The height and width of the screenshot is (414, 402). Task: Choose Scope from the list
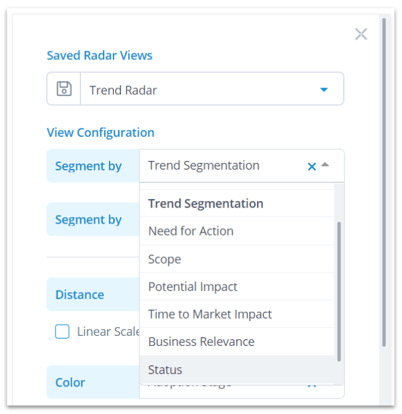point(237,259)
